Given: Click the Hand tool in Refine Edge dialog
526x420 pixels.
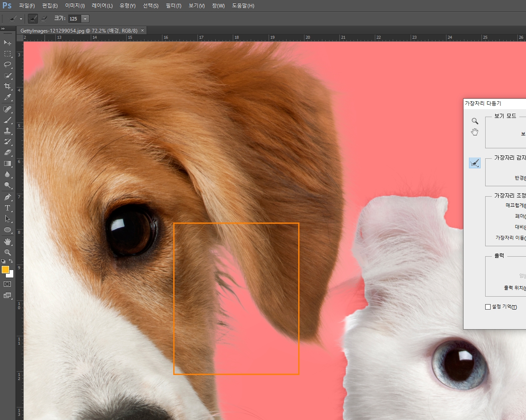Looking at the screenshot, I should click(475, 132).
